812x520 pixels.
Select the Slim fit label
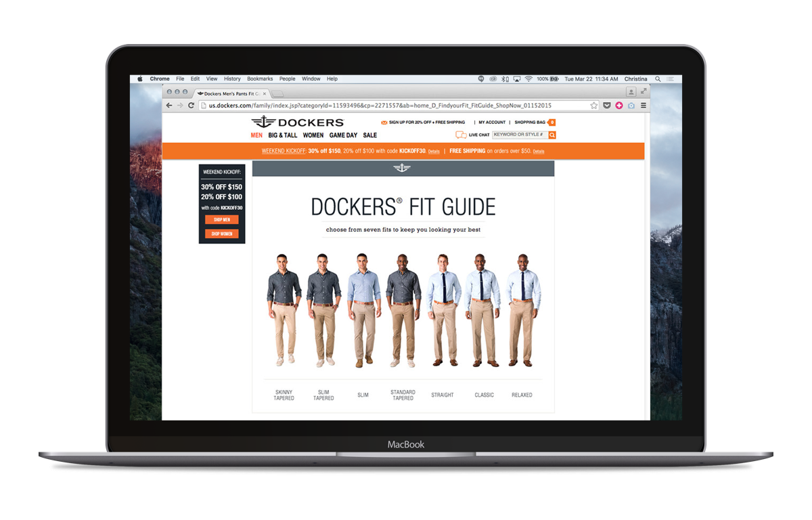(363, 395)
